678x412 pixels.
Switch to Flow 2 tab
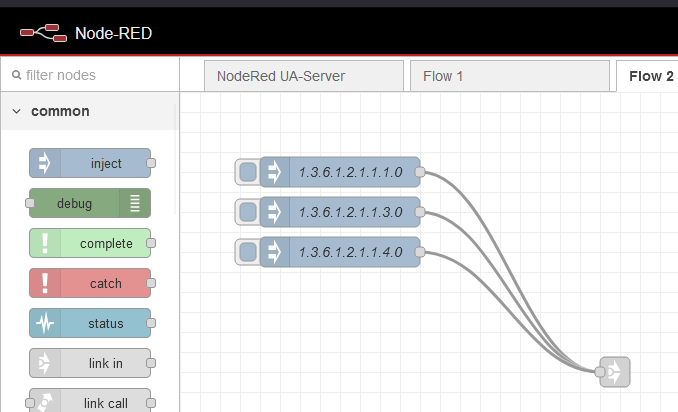[x=647, y=76]
